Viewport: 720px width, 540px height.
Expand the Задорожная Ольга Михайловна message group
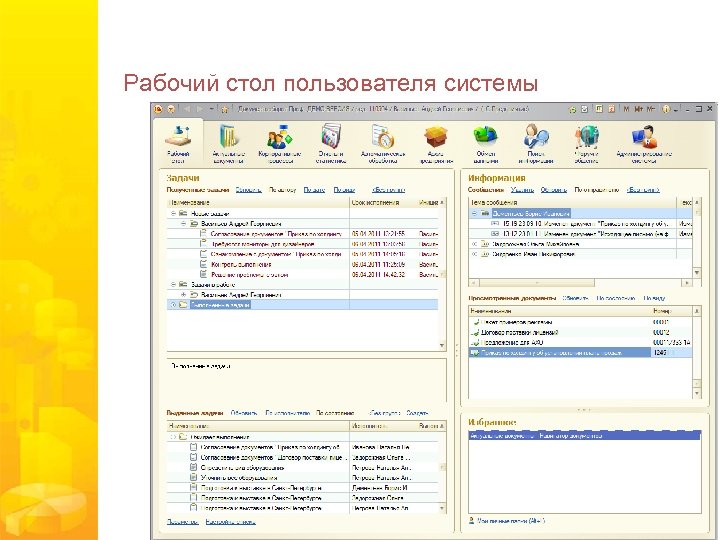pyautogui.click(x=474, y=244)
